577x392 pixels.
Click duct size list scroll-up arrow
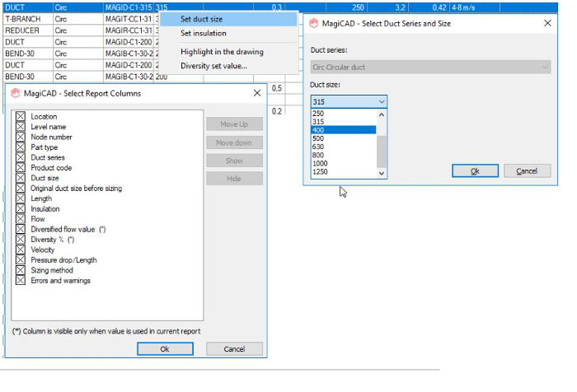coord(382,114)
